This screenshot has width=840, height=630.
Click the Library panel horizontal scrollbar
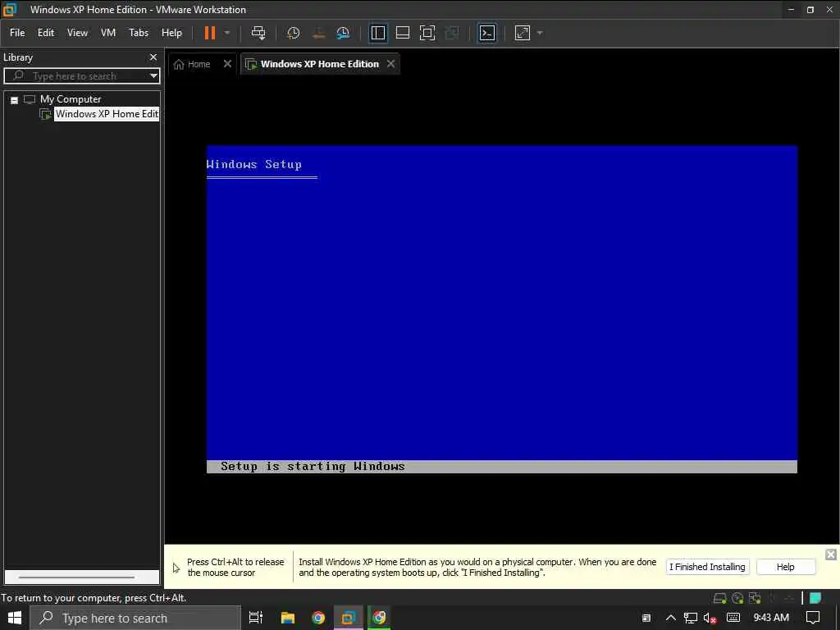tap(76, 577)
